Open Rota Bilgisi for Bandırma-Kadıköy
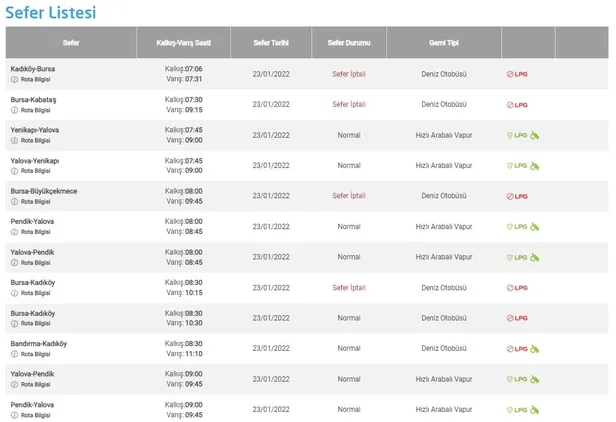Image resolution: width=616 pixels, height=422 pixels. tap(35, 355)
